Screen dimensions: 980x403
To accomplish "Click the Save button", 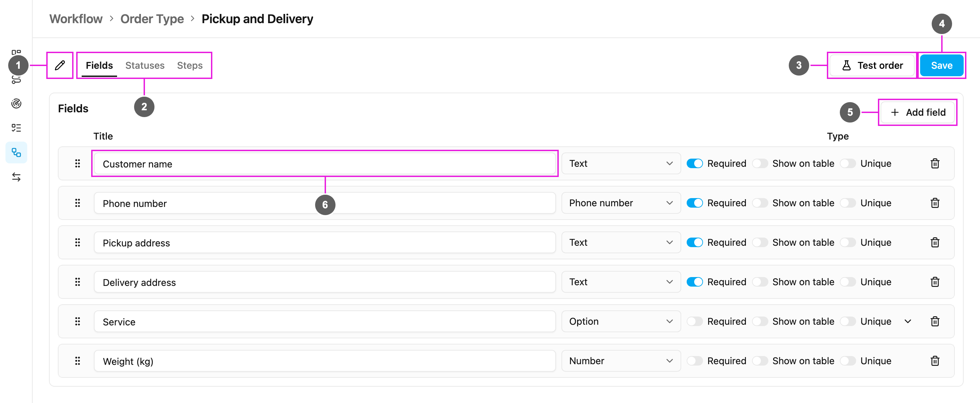I will pos(942,65).
